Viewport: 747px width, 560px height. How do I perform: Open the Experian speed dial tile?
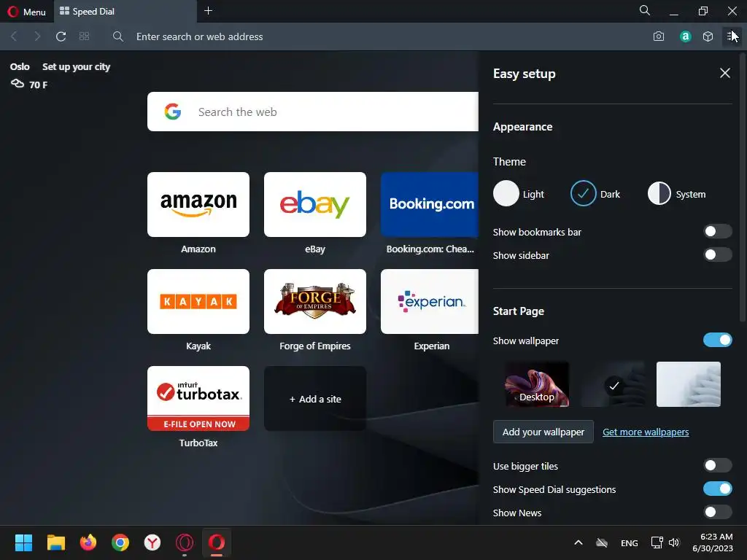click(x=430, y=301)
